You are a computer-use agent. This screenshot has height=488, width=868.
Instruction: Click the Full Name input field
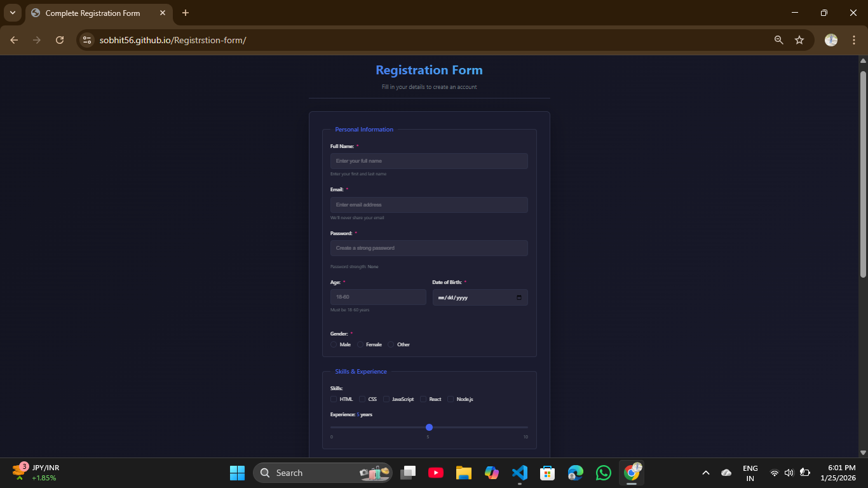point(429,161)
